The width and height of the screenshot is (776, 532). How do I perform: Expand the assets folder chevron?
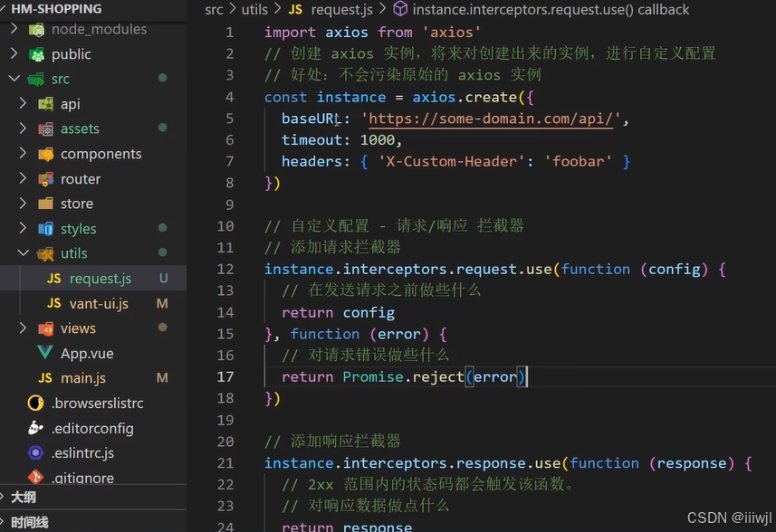pyautogui.click(x=23, y=128)
